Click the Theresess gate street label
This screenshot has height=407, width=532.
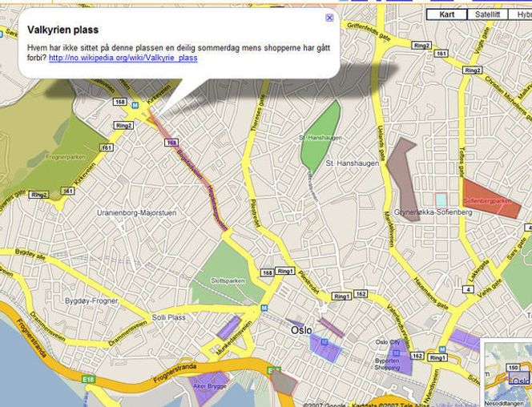258,114
